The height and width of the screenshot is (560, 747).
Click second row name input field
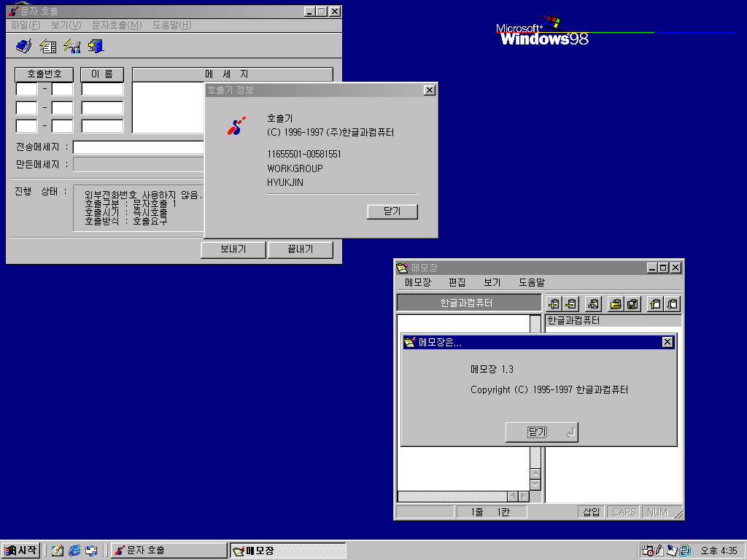(x=102, y=108)
